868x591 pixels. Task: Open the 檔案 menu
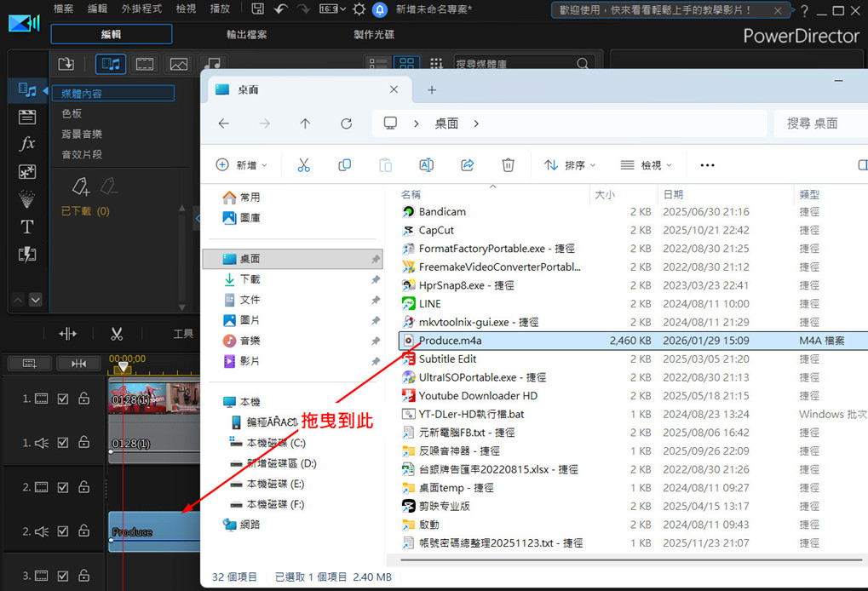point(63,9)
